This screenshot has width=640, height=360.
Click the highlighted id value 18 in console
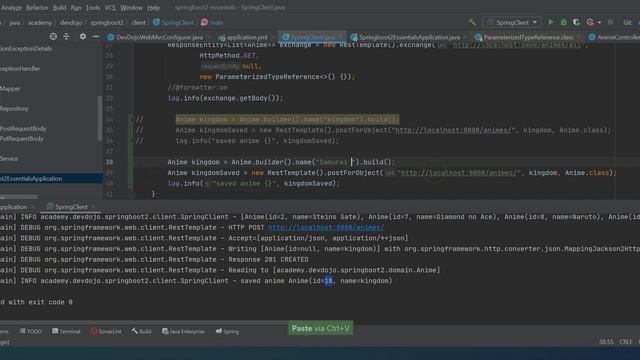point(328,281)
